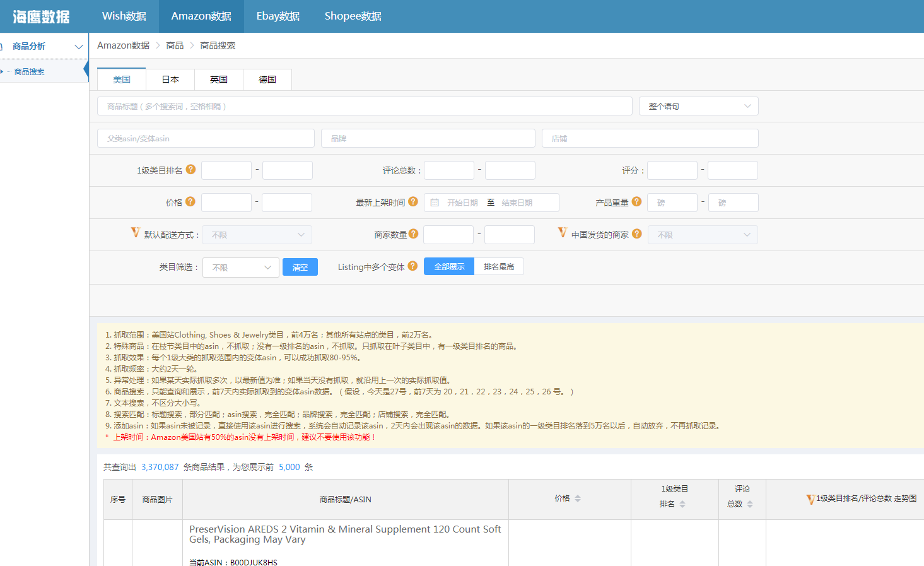Open the 整个语句 match type dropdown
924x566 pixels.
coord(698,106)
